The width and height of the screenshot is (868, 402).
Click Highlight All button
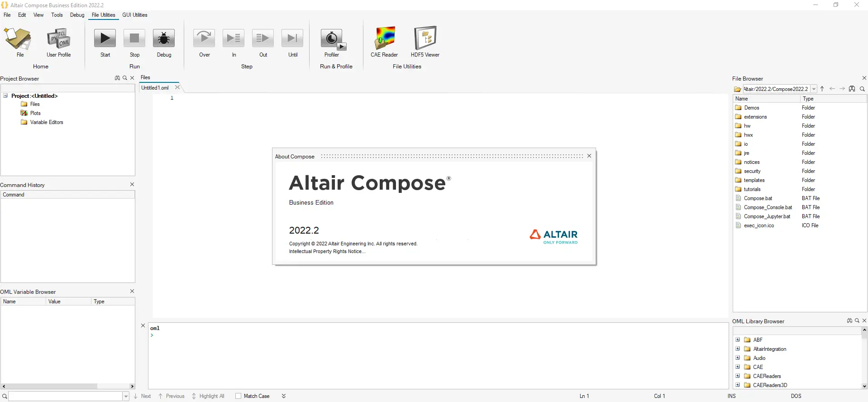(208, 396)
